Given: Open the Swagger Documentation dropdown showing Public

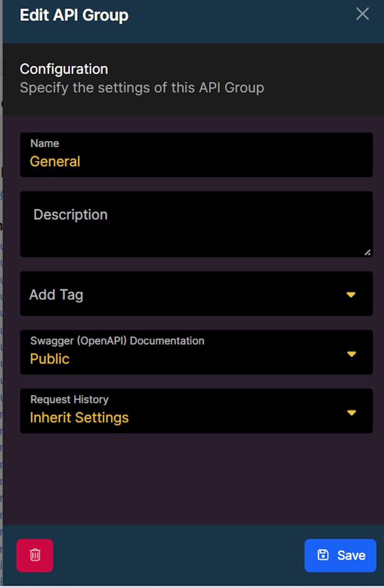Looking at the screenshot, I should 196,352.
